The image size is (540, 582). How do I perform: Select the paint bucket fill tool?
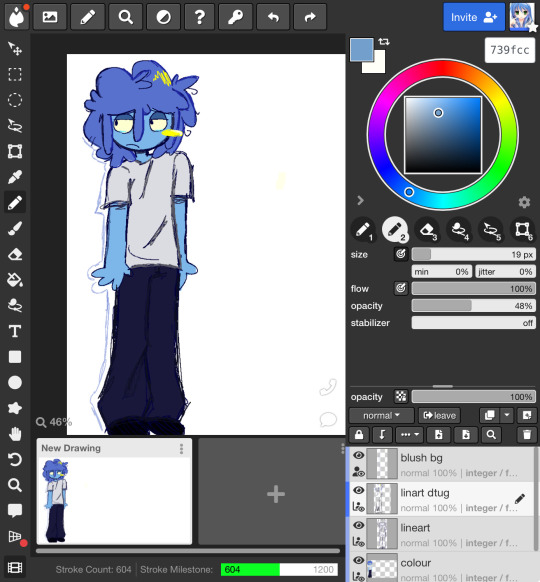[x=15, y=280]
